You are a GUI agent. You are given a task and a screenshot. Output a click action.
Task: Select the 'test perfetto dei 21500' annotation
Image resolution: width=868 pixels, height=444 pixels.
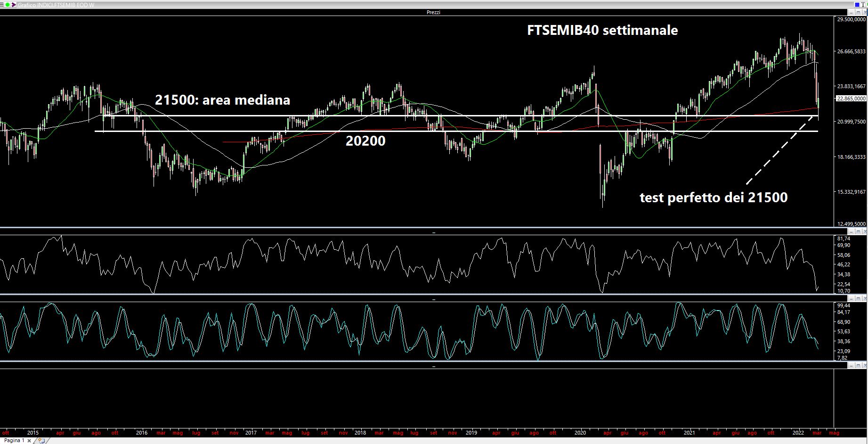pos(714,197)
